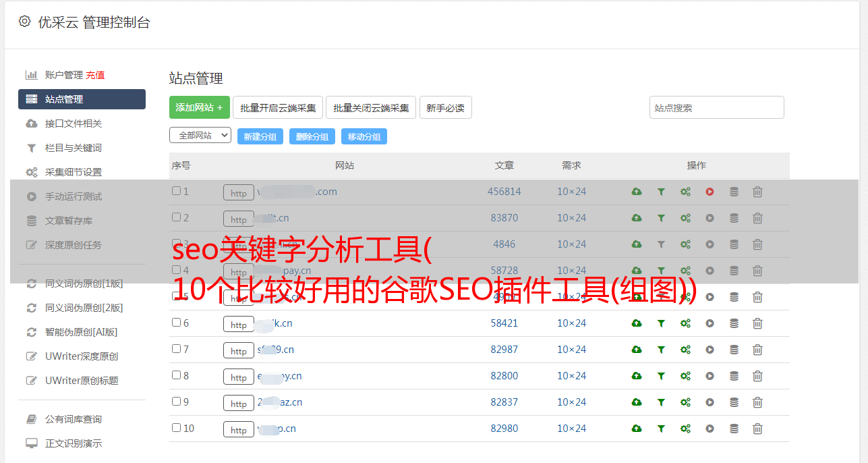Open 账户管理 in the sidebar
Screen dimensions: 868x463
(64, 75)
